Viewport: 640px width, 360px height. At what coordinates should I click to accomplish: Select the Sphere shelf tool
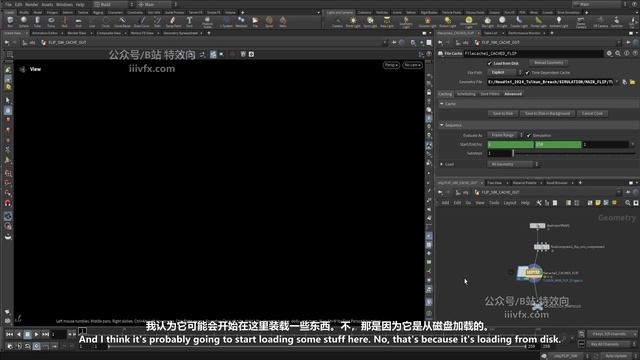(x=24, y=22)
